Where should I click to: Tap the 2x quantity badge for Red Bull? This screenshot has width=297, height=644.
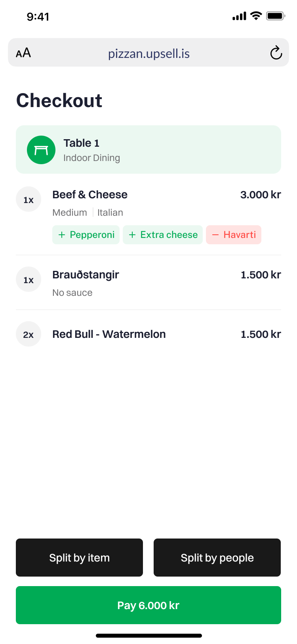pyautogui.click(x=29, y=334)
